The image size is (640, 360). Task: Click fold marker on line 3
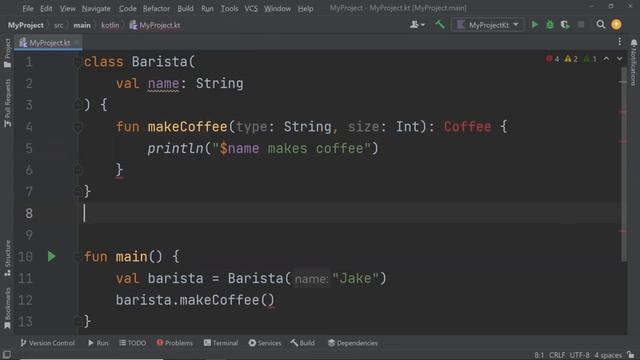(77, 105)
